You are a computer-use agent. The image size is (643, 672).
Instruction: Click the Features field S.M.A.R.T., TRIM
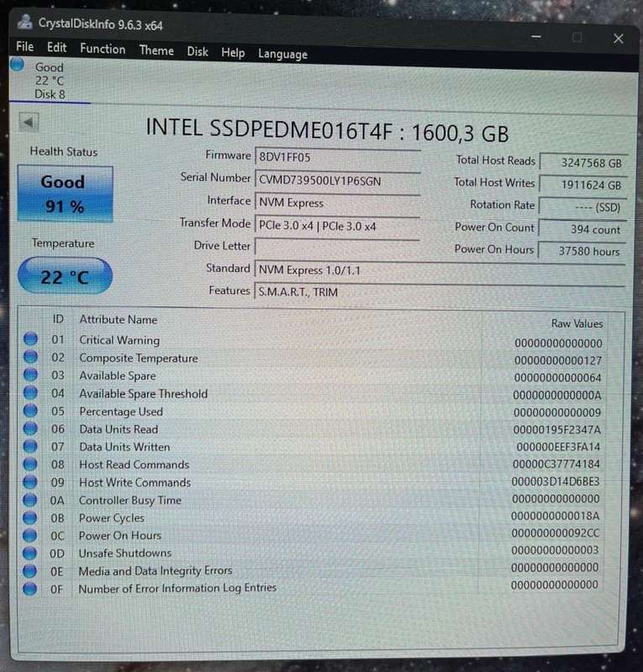pos(440,292)
